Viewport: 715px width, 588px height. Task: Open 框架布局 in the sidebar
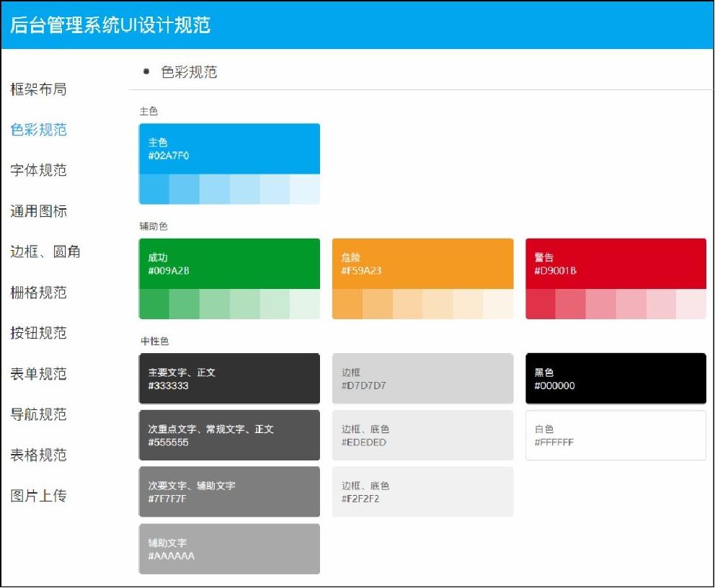(38, 89)
